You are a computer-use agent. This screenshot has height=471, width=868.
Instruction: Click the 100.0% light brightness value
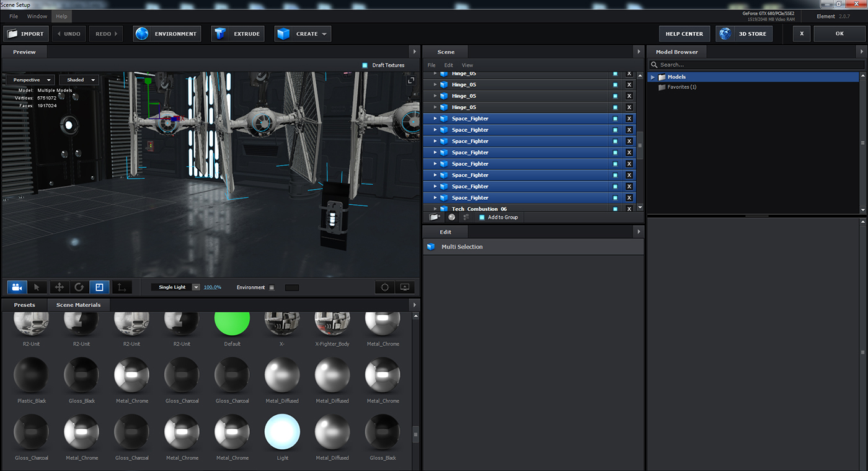coord(213,287)
